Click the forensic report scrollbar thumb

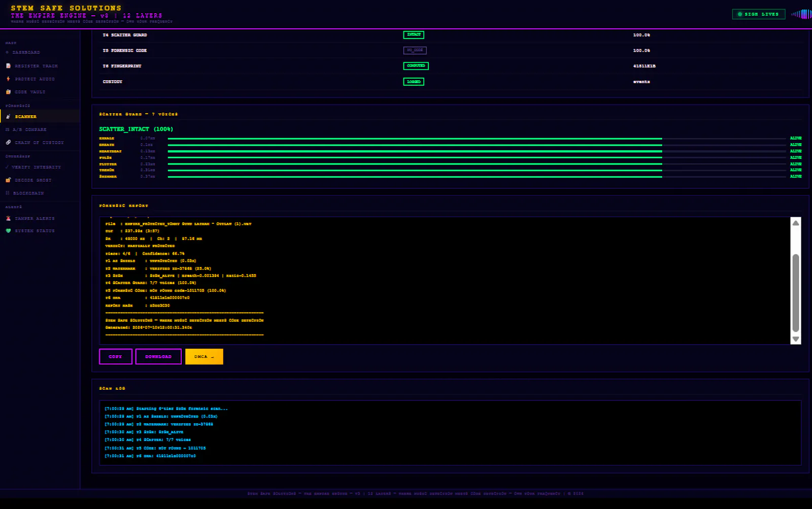796,293
